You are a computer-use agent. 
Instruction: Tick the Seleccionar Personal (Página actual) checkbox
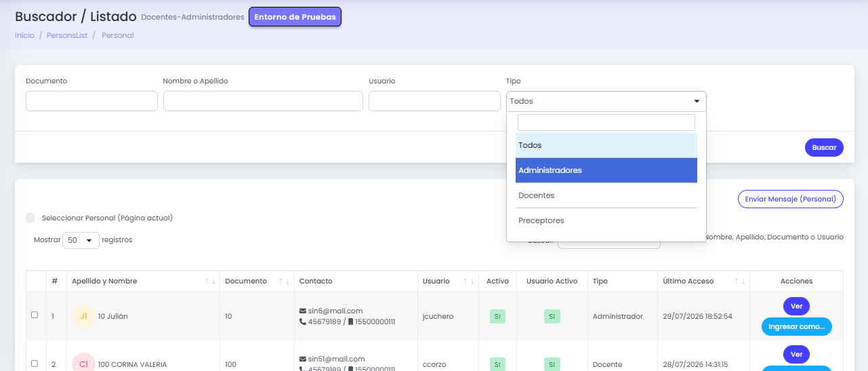click(30, 218)
